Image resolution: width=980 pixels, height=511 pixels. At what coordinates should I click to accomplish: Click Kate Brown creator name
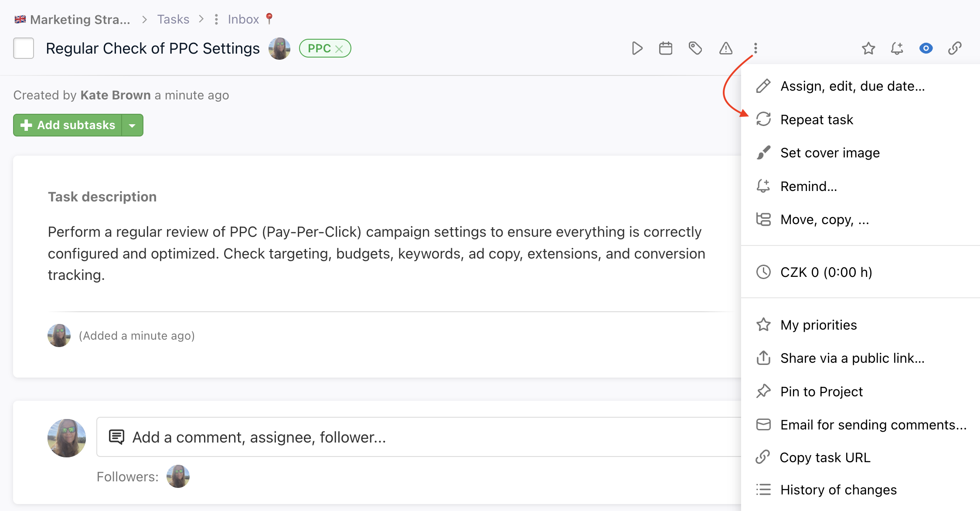pyautogui.click(x=116, y=95)
